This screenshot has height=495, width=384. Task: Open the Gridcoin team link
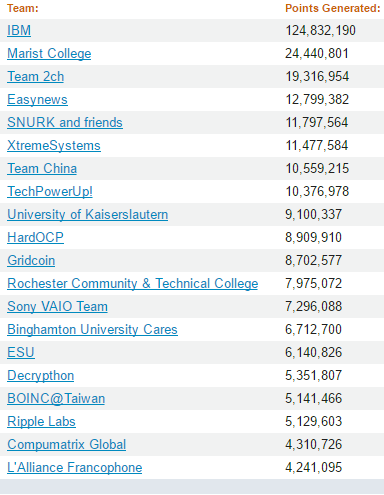pos(31,261)
